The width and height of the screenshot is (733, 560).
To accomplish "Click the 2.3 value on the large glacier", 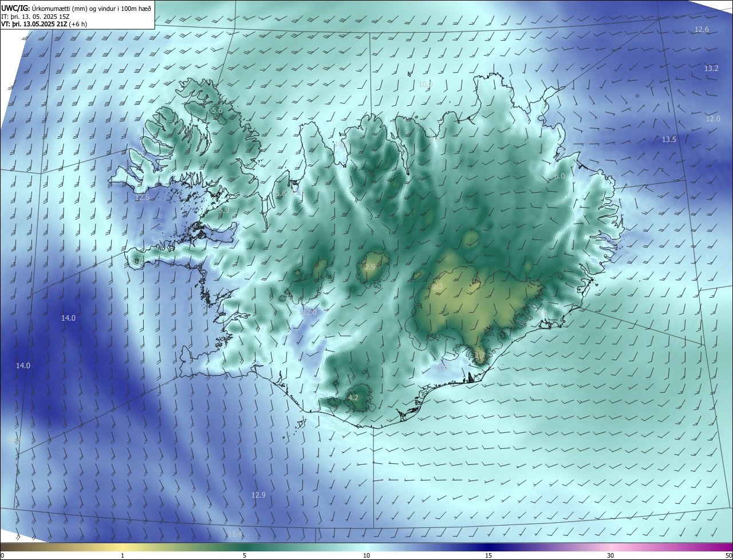I will pyautogui.click(x=438, y=286).
